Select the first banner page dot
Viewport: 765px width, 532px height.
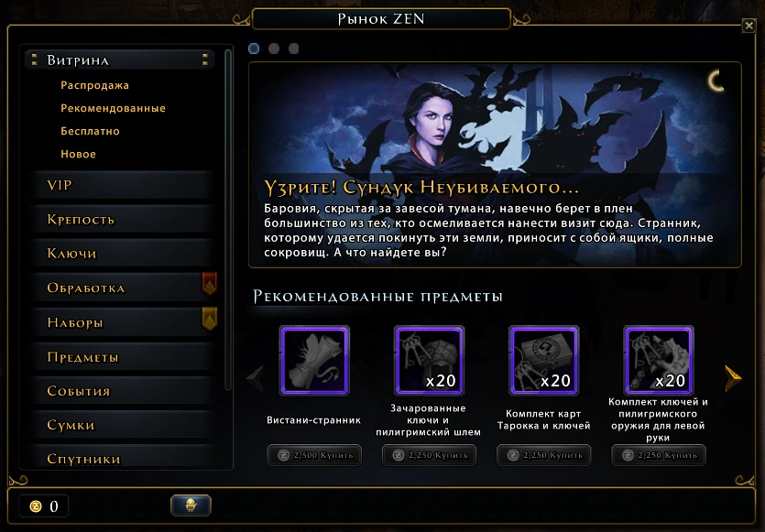point(254,49)
